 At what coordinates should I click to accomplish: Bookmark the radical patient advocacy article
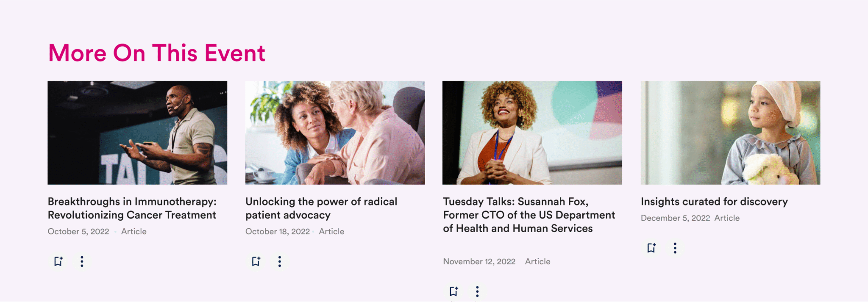point(256,261)
